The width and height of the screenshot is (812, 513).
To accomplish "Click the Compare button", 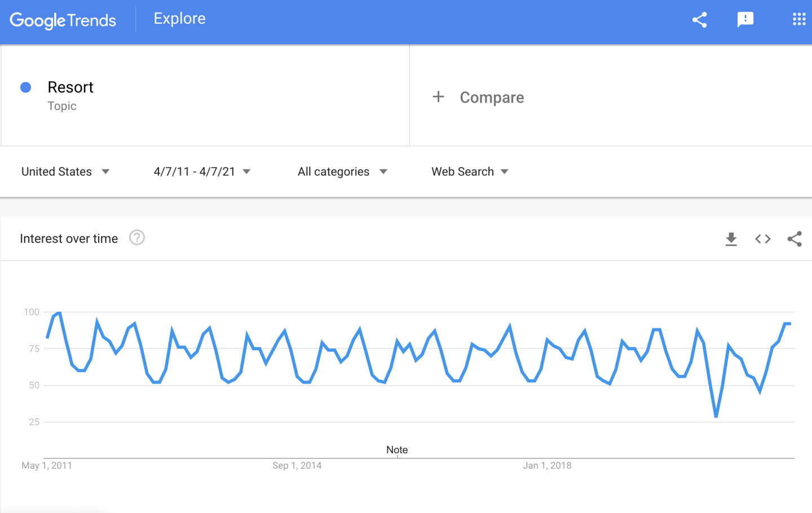I will (x=492, y=98).
